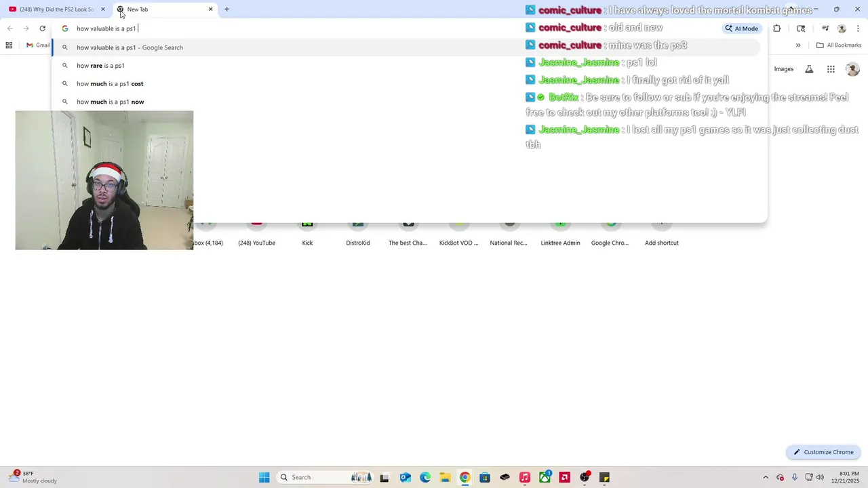Click the browser forward arrow
The image size is (868, 488).
coord(26,28)
